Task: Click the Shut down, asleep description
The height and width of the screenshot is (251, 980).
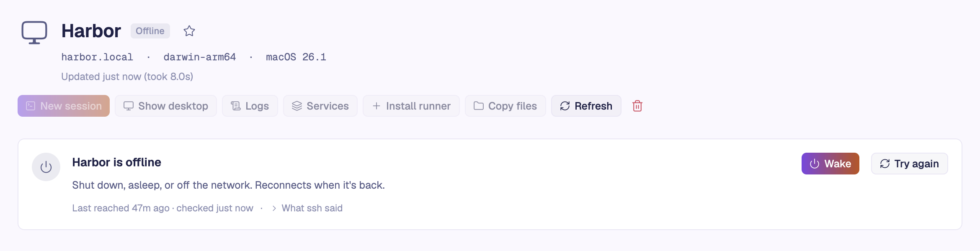Action: (x=229, y=185)
